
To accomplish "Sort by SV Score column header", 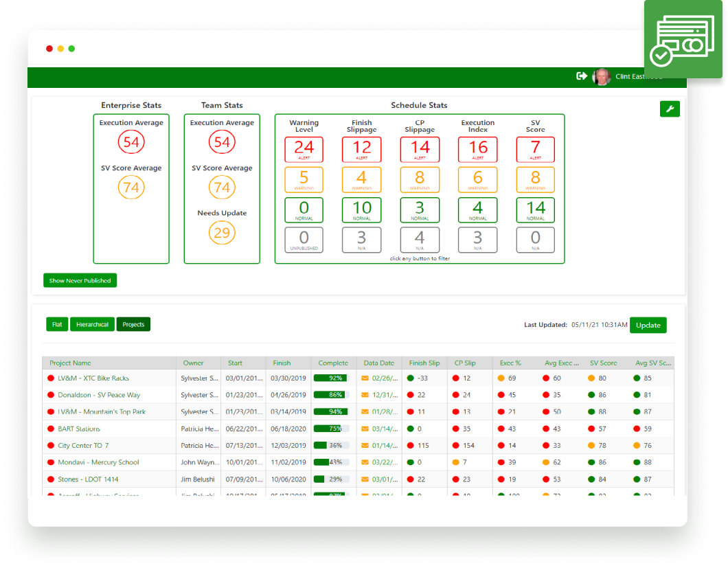I will pos(603,363).
